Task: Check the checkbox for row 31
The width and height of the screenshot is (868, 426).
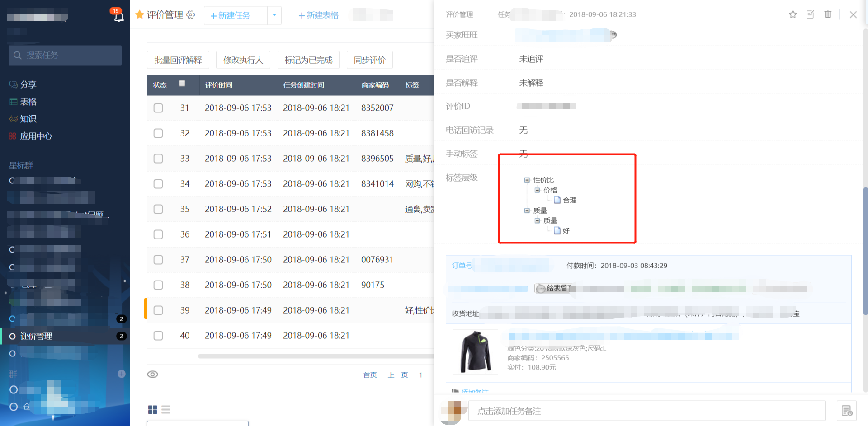Action: coord(158,108)
